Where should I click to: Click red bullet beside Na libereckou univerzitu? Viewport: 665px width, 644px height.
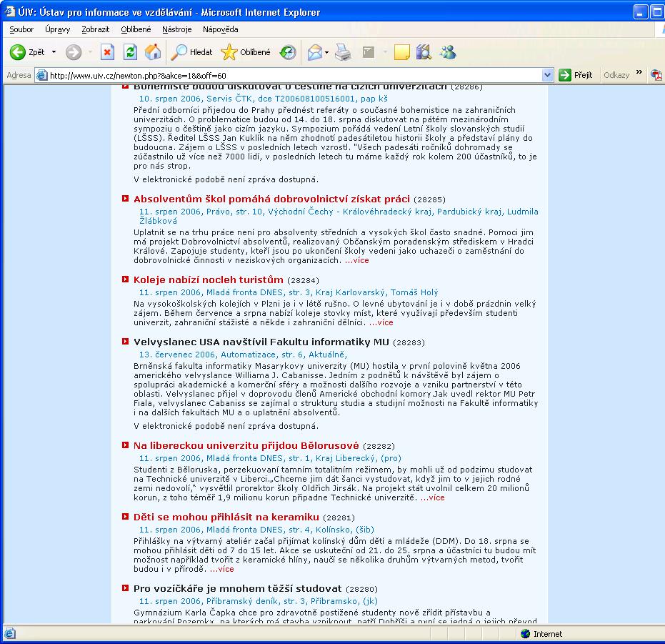point(125,445)
